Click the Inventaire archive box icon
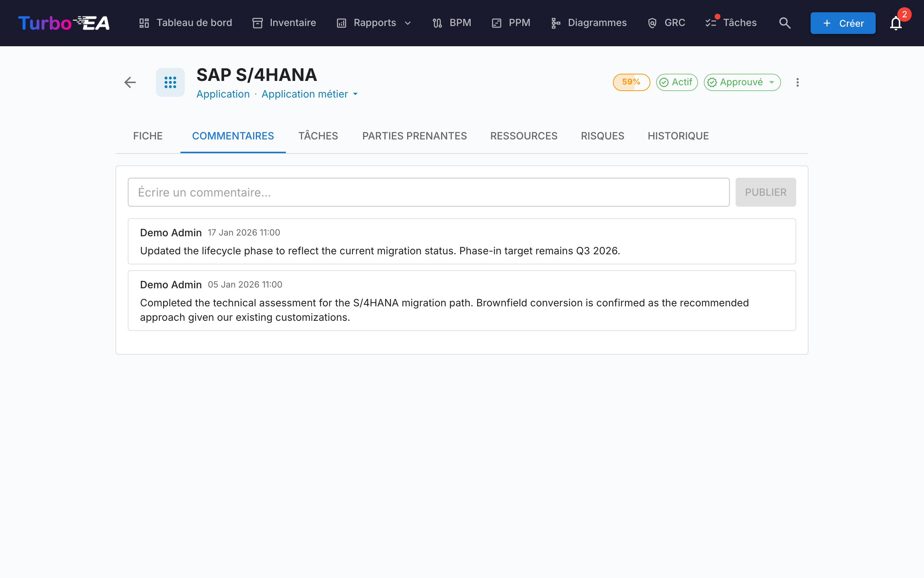 [258, 23]
